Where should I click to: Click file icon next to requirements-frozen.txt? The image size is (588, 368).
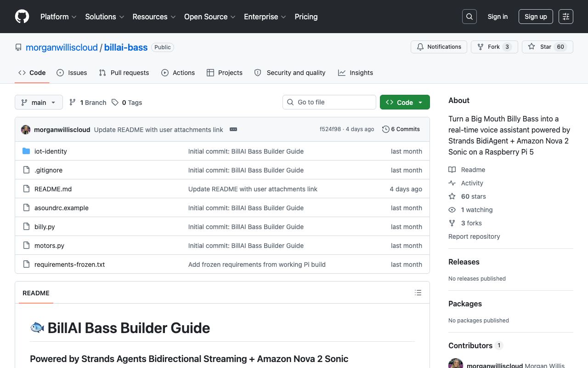coord(26,264)
